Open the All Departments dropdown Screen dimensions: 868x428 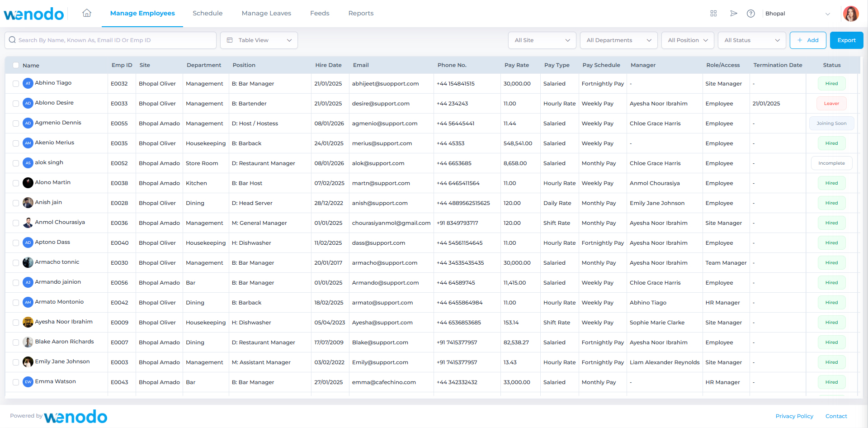[618, 40]
